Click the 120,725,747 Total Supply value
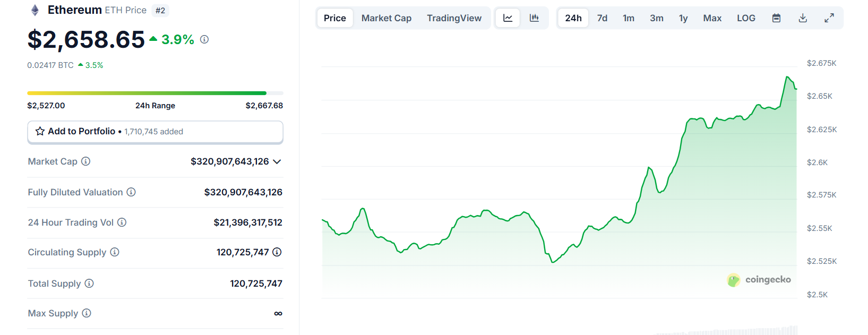This screenshot has width=868, height=335. pyautogui.click(x=256, y=284)
